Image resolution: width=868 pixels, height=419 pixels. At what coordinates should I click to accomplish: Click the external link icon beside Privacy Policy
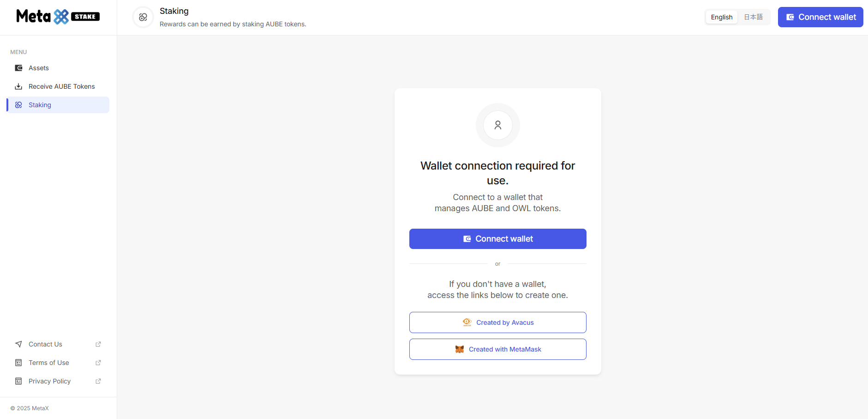[x=98, y=381]
